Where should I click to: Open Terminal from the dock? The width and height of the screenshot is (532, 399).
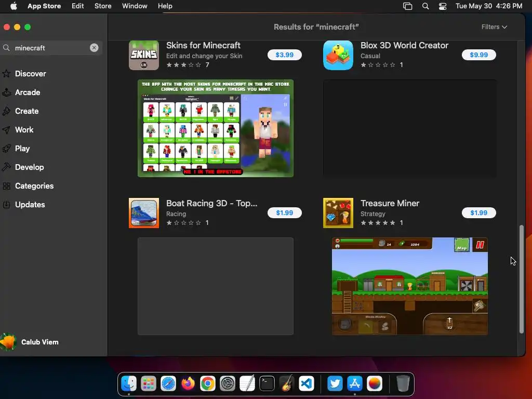point(267,384)
